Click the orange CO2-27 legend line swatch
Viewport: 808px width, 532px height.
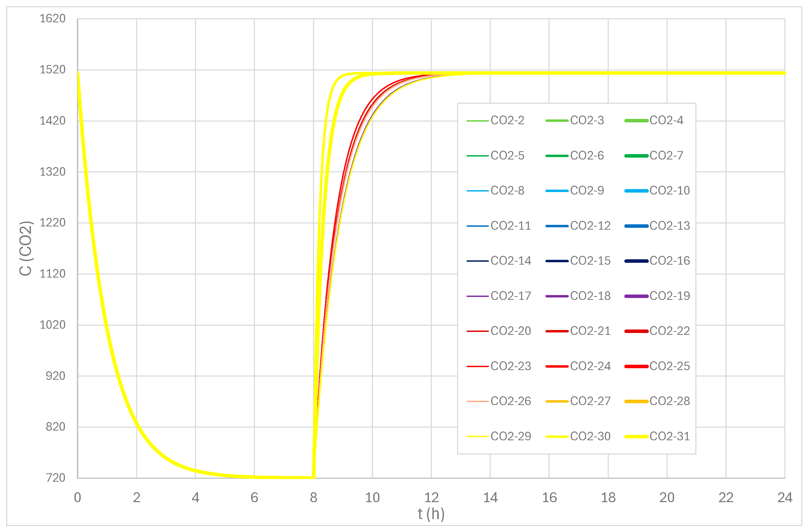tap(557, 402)
